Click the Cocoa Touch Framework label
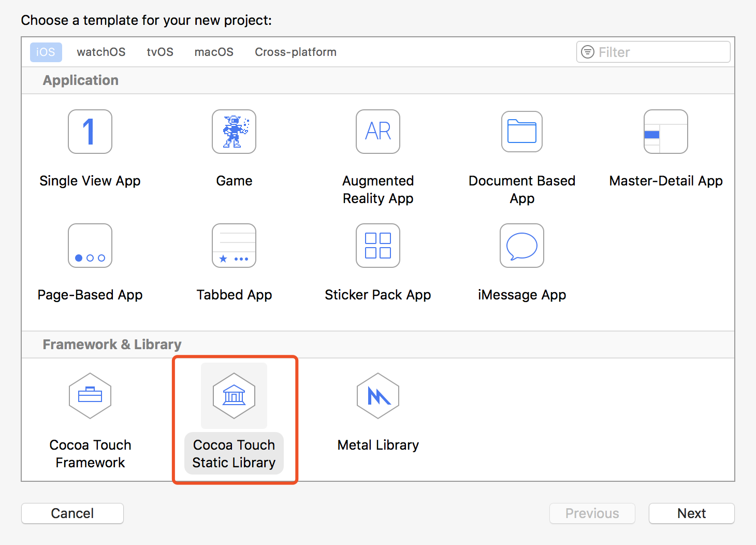 point(90,454)
